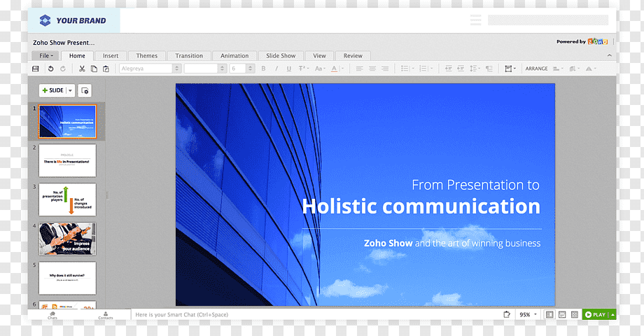
Task: Open the SLIDE layout dropdown arrow
Action: (x=70, y=90)
